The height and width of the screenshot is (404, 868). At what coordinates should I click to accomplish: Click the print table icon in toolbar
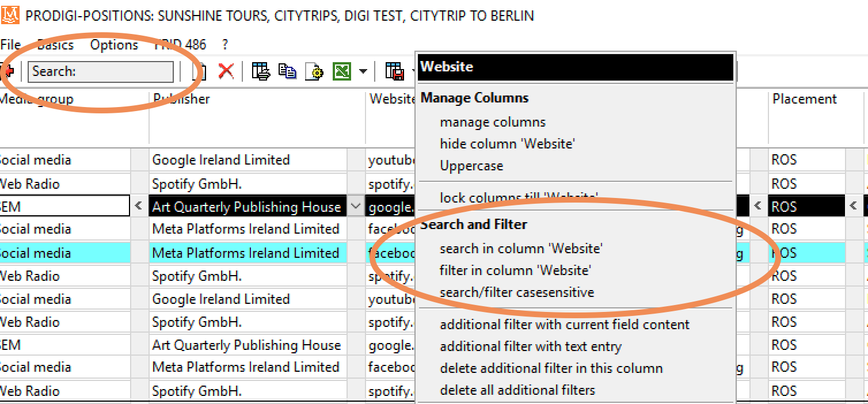pos(261,71)
